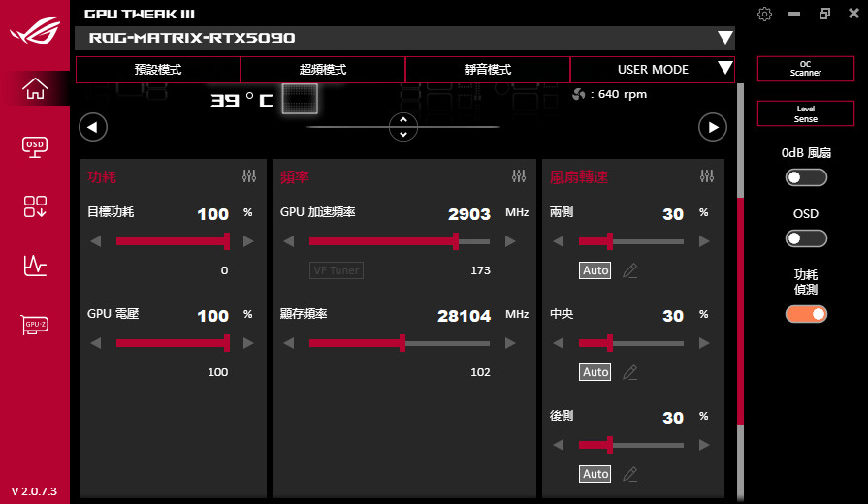Expand the monitor panel with center chevron
The image size is (868, 504).
click(x=402, y=126)
